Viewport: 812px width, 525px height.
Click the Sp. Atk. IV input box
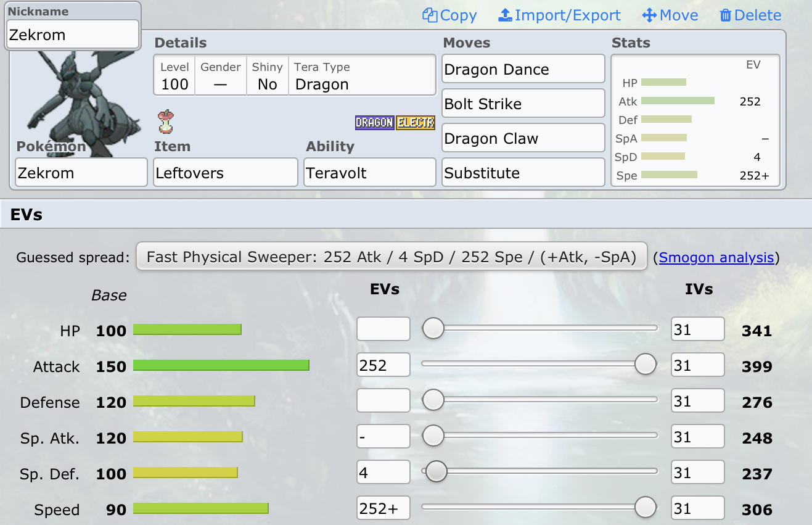[x=698, y=437]
